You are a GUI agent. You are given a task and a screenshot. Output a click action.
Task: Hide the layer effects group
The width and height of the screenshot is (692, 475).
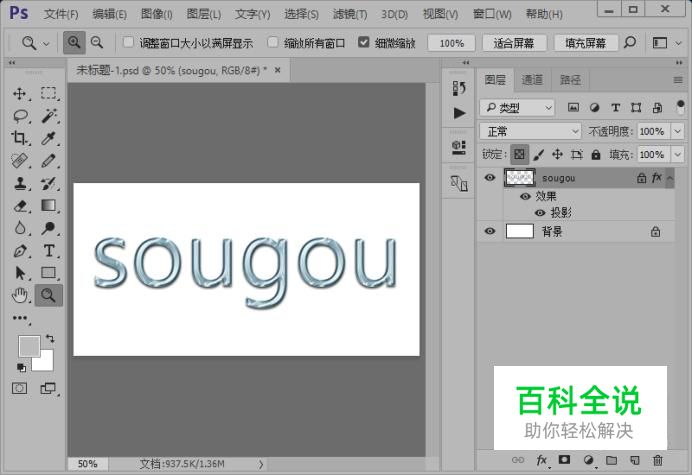(525, 196)
